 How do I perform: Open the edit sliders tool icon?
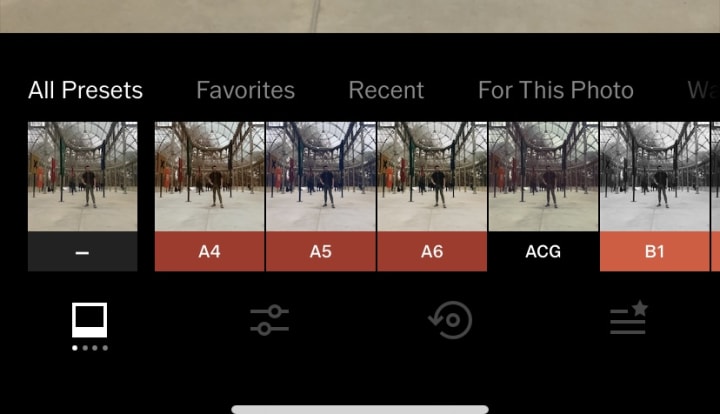(270, 320)
